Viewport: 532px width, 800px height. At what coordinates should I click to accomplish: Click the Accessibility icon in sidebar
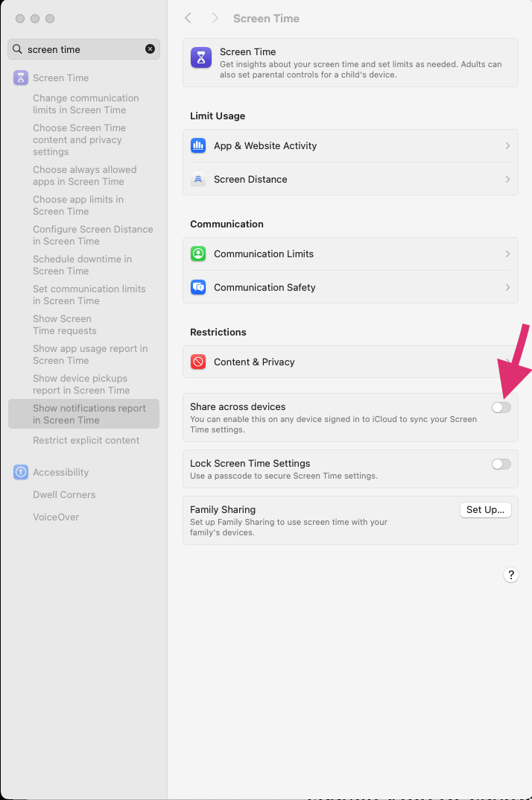(21, 473)
